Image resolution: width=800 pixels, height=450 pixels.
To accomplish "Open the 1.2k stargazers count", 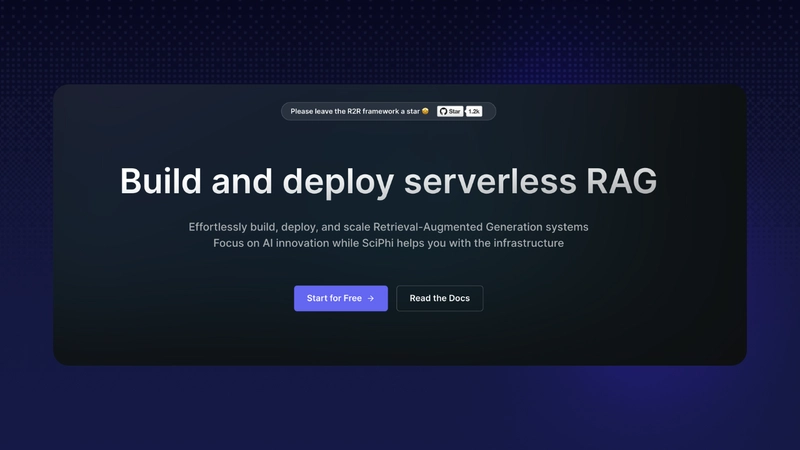I will click(474, 111).
